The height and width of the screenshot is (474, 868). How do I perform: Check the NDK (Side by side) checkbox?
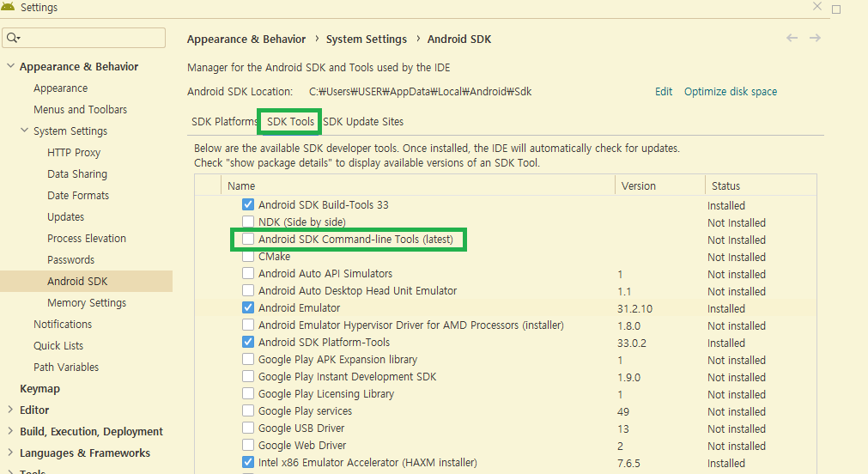pos(248,222)
